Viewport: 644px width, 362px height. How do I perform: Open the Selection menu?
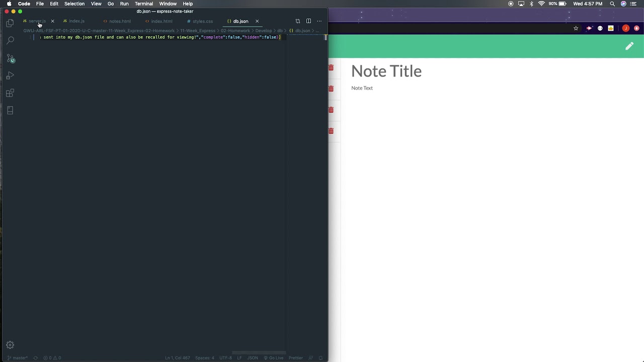[74, 4]
